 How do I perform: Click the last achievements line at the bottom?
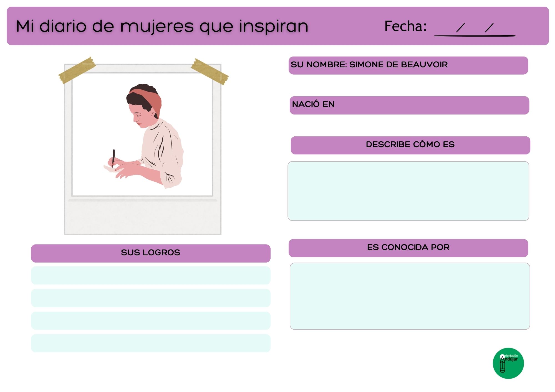point(151,343)
